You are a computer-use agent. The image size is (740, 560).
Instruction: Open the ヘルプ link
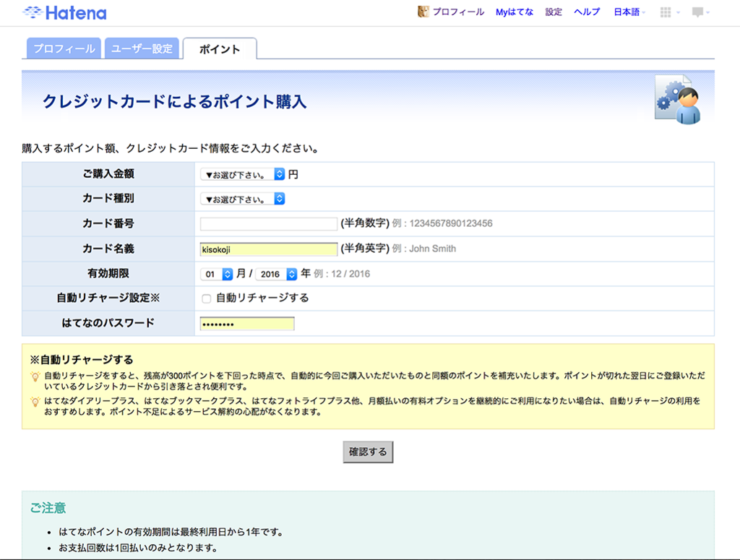586,12
